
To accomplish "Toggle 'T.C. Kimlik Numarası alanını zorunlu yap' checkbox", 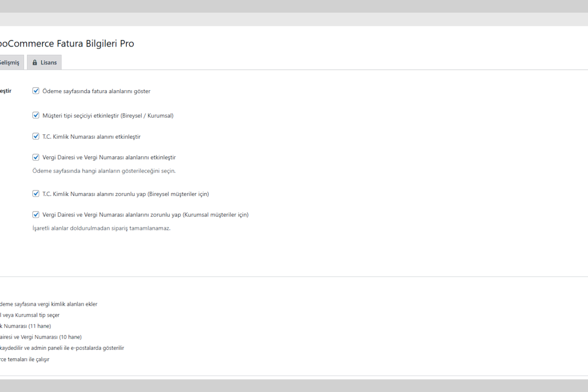I will click(36, 194).
